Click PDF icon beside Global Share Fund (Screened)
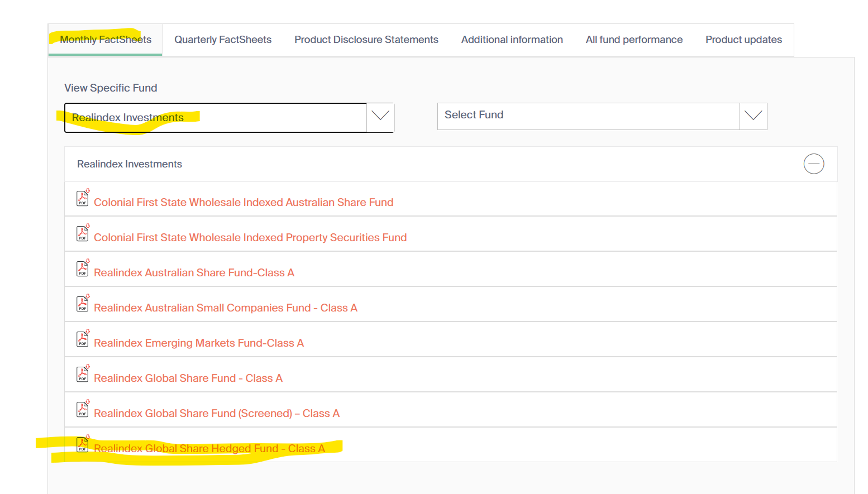The image size is (868, 494). [x=83, y=410]
